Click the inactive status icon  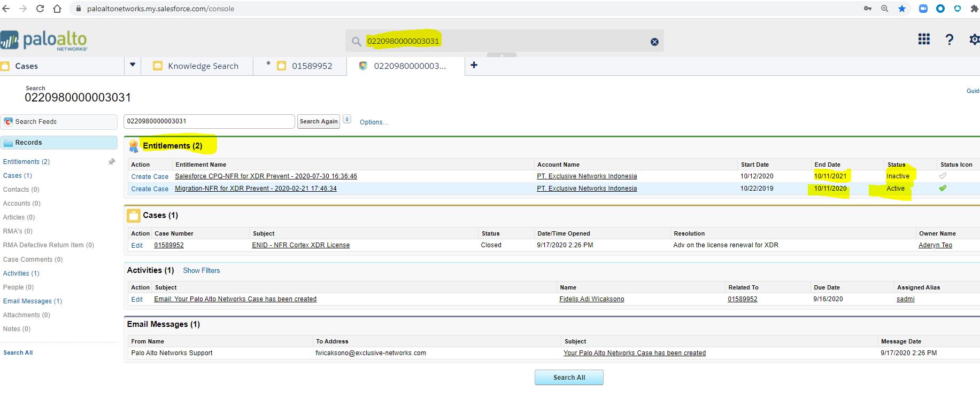[943, 176]
